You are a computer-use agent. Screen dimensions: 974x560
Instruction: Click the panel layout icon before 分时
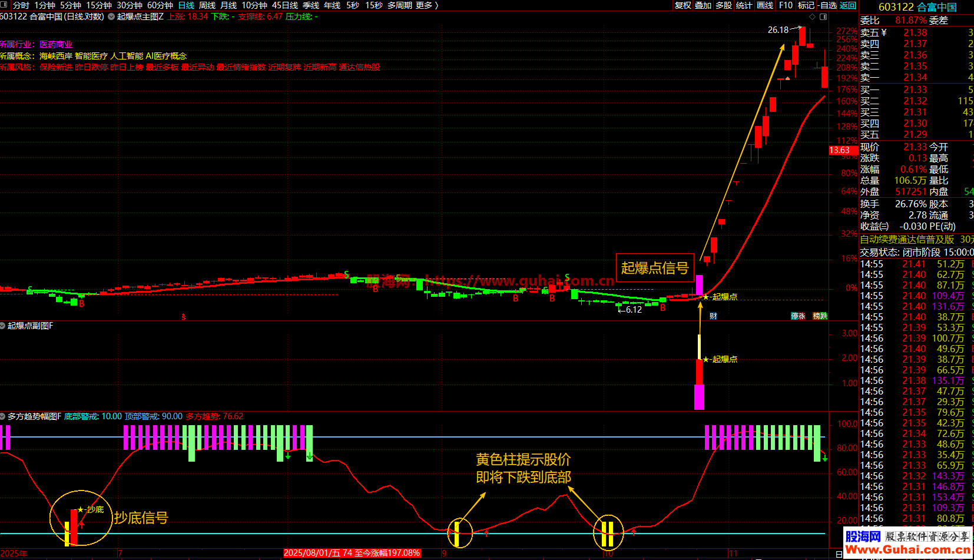point(5,5)
